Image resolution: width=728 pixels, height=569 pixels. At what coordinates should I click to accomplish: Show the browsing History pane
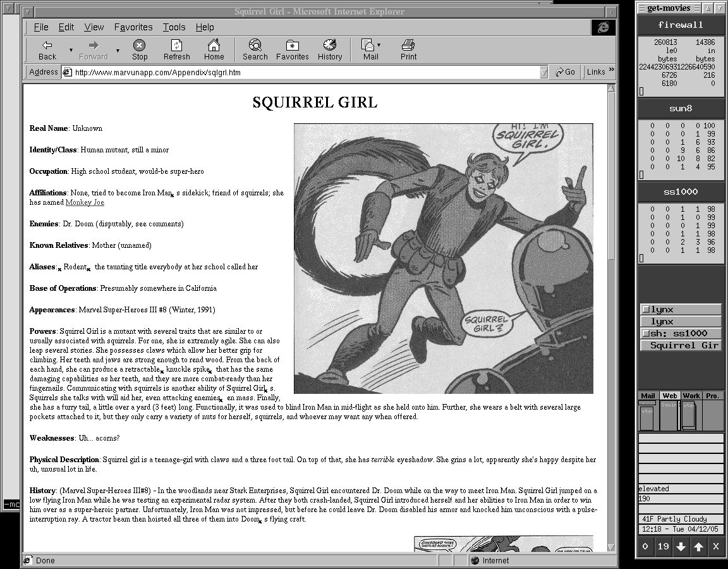click(x=330, y=50)
